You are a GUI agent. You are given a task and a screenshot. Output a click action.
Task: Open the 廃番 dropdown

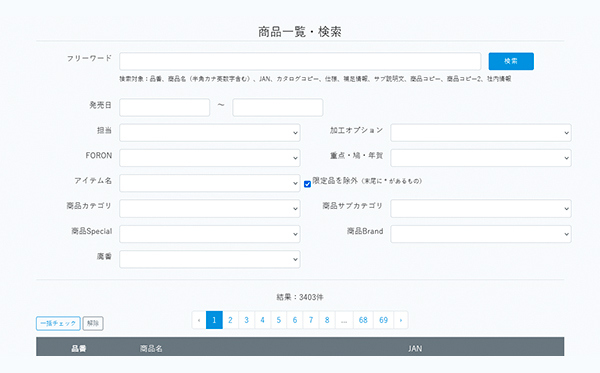pos(210,259)
